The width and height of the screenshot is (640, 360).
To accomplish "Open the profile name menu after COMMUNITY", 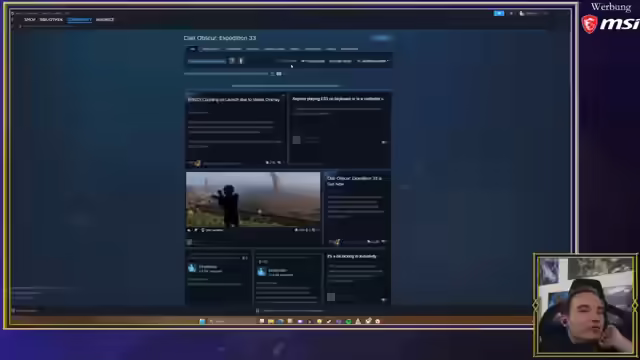I will point(105,20).
